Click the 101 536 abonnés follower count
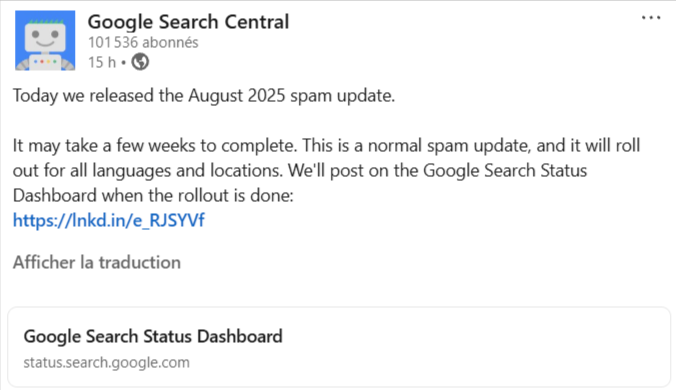The image size is (676, 390). pos(143,42)
